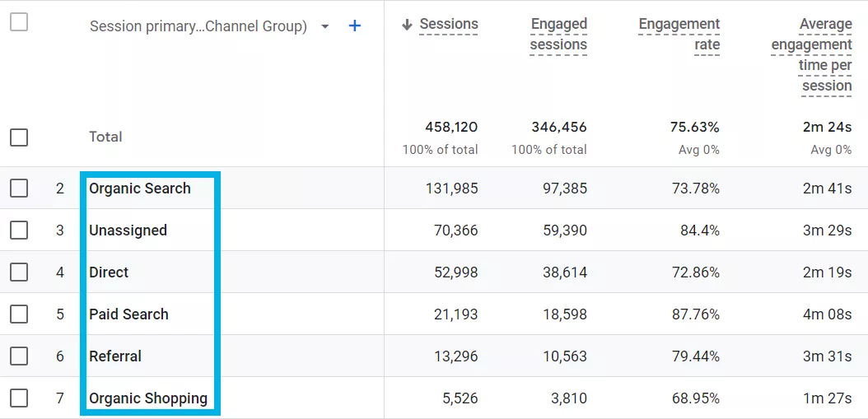Click the Total label
868x419 pixels.
[x=105, y=137]
